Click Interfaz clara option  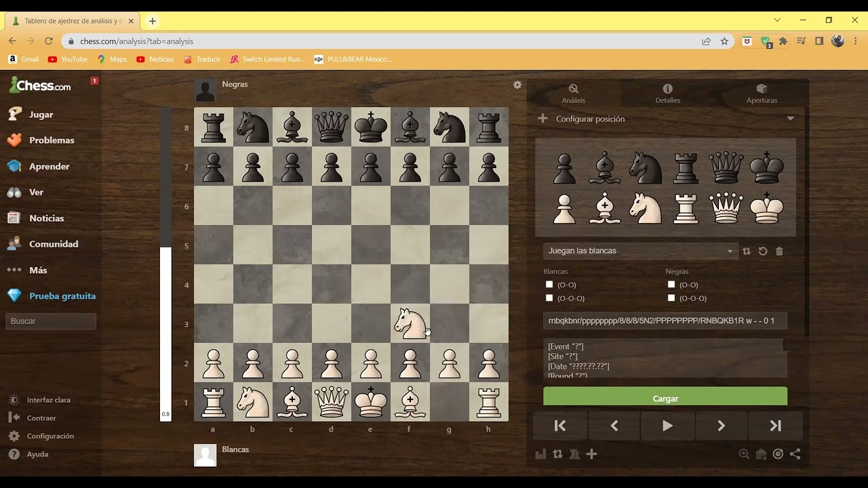click(48, 400)
